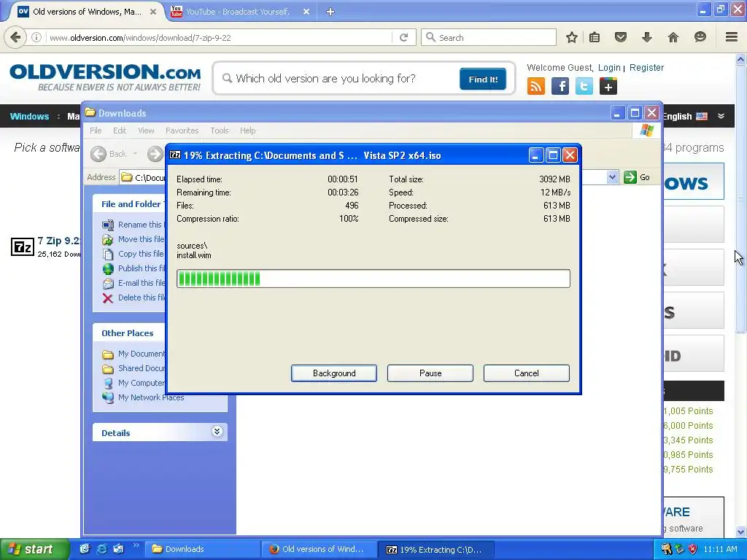Open the Edit menu in Downloads window
The width and height of the screenshot is (747, 560).
pyautogui.click(x=120, y=131)
